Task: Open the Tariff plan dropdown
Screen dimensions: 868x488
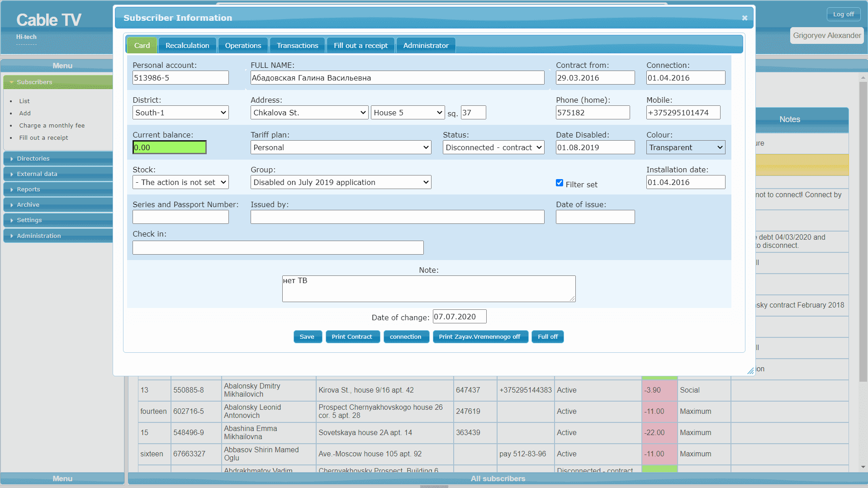Action: 341,147
